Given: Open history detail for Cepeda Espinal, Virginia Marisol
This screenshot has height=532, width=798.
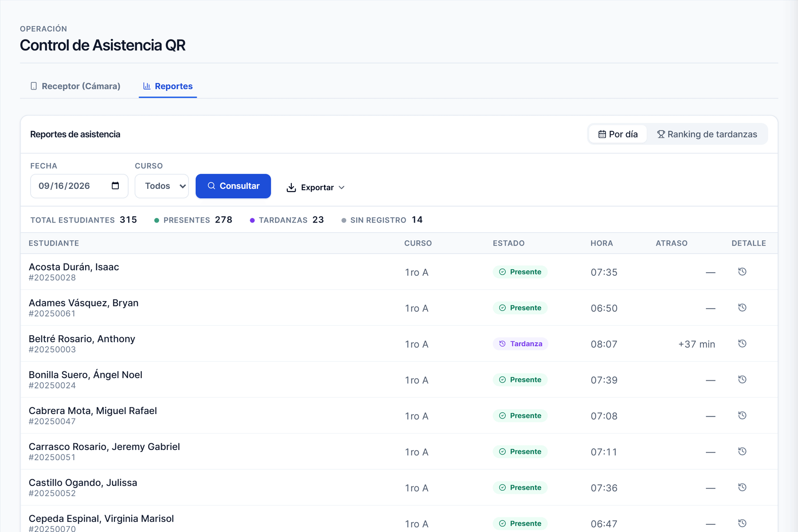Looking at the screenshot, I should point(742,523).
